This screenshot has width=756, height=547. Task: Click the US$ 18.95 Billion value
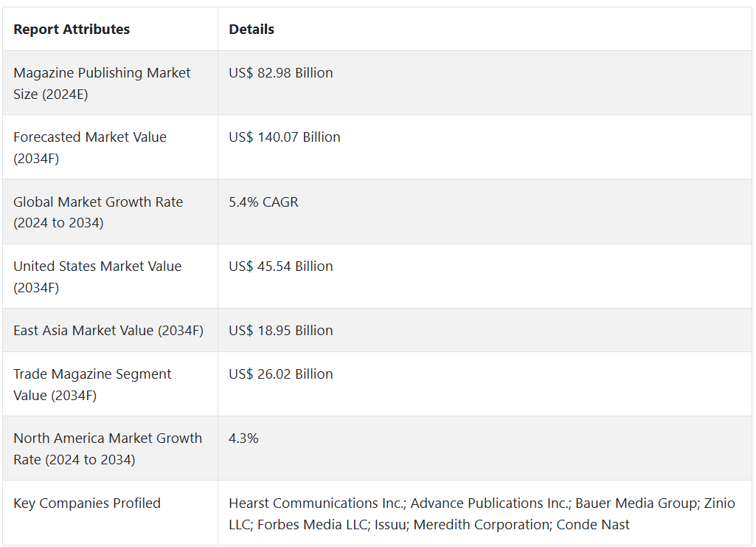pyautogui.click(x=281, y=331)
